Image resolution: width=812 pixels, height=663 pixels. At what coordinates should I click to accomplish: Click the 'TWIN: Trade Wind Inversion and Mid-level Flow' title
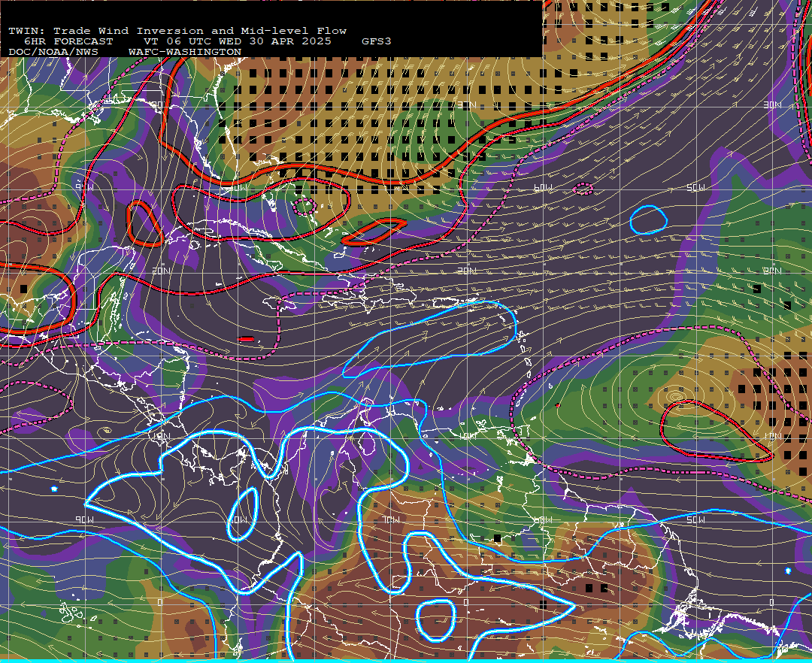click(177, 31)
